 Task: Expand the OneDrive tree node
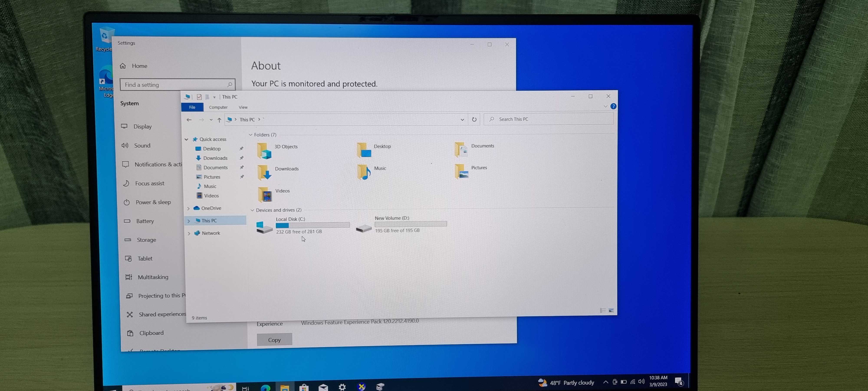188,209
